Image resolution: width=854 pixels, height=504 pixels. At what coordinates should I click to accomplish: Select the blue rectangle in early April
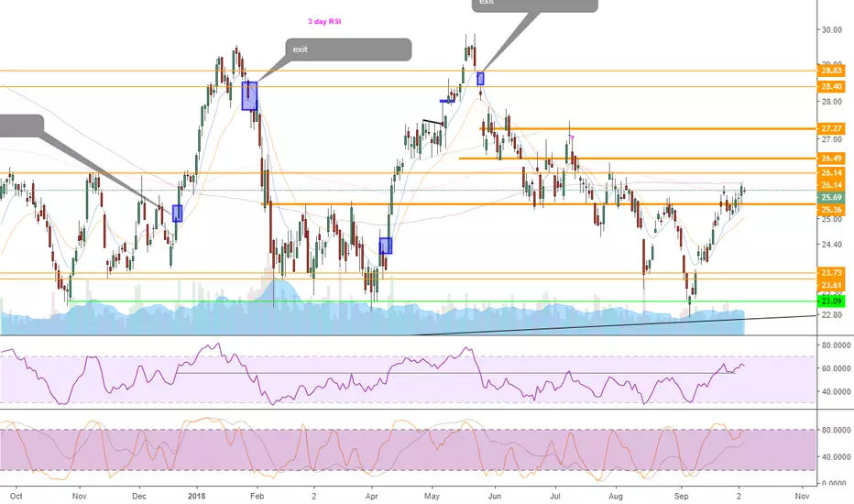[386, 246]
